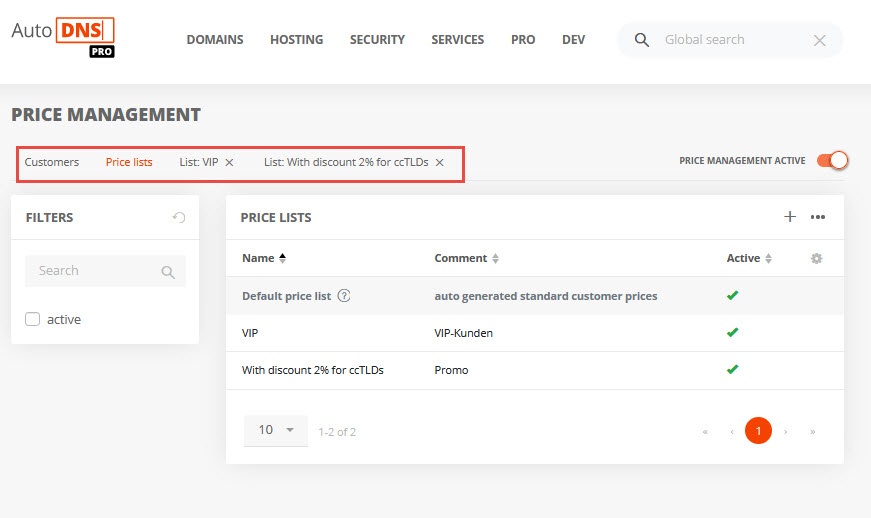The width and height of the screenshot is (871, 518).
Task: Select page 1 in pagination
Action: [x=758, y=431]
